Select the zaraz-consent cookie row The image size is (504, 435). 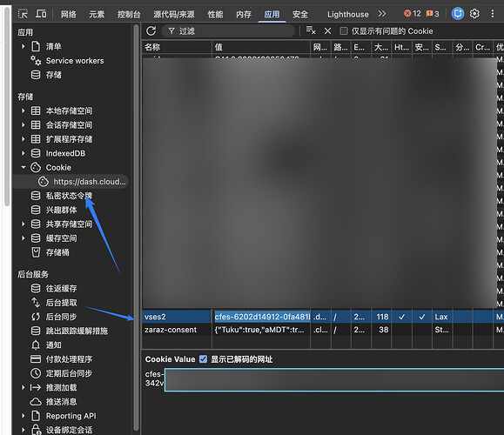pos(323,330)
